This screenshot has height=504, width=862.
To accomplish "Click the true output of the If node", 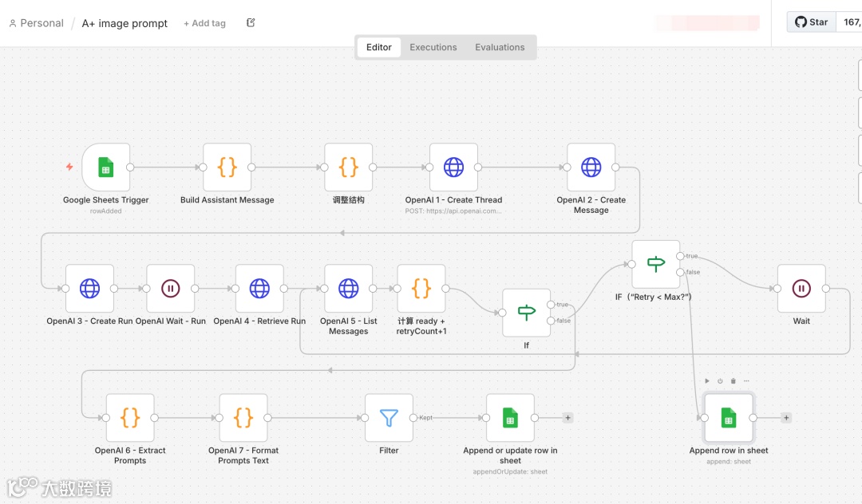I will pos(550,304).
